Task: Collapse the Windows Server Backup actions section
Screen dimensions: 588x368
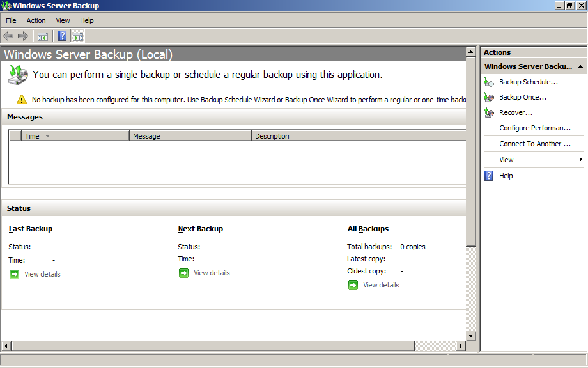Action: click(x=580, y=66)
